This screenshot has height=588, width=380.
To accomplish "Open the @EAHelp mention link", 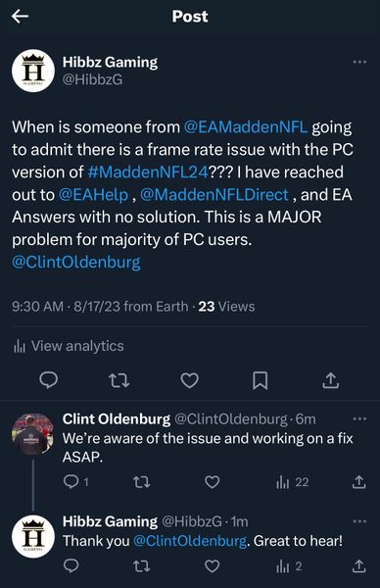I will pyautogui.click(x=93, y=195).
